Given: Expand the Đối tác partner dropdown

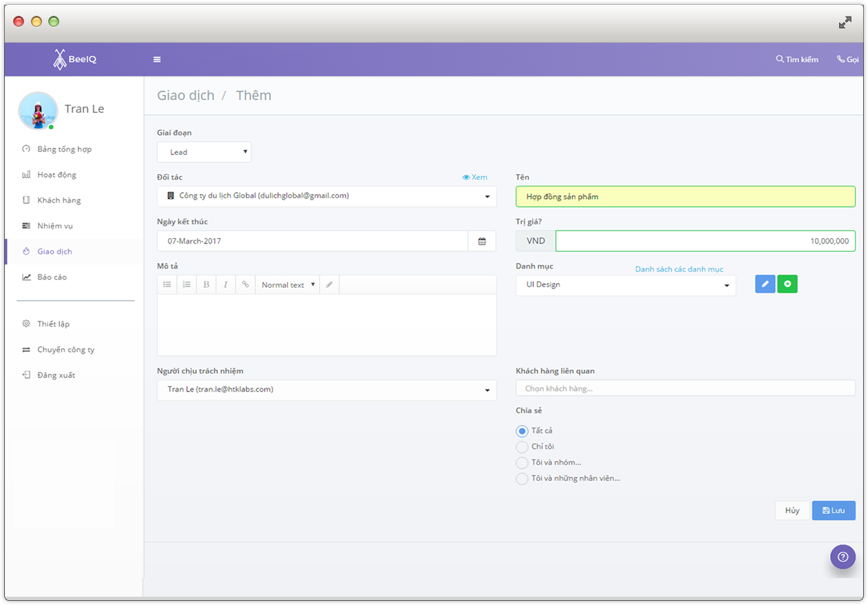Looking at the screenshot, I should [x=326, y=196].
